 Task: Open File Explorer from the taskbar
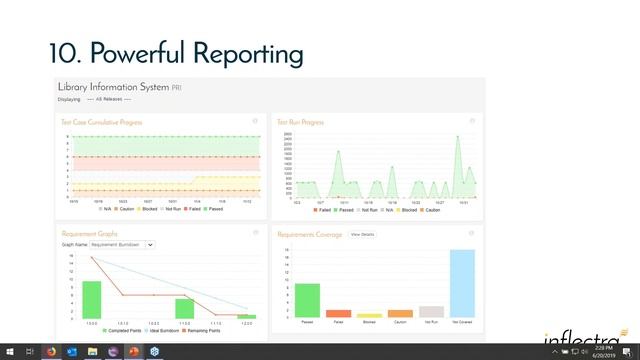pyautogui.click(x=93, y=351)
